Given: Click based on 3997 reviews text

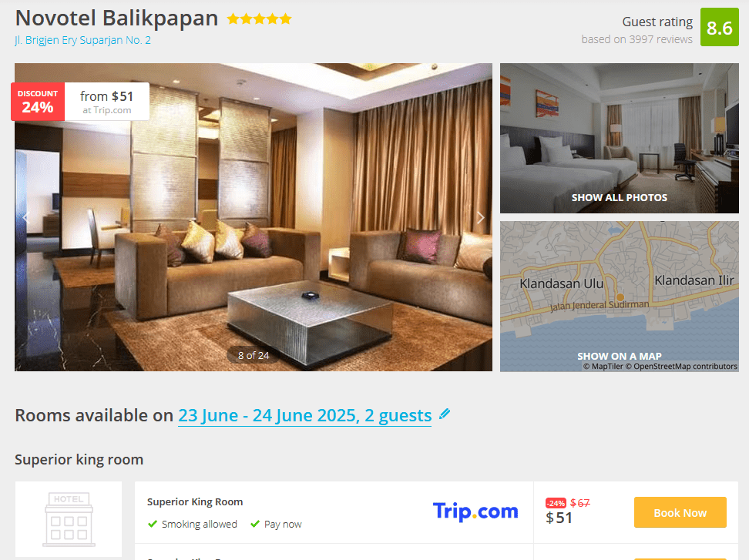Looking at the screenshot, I should point(636,39).
